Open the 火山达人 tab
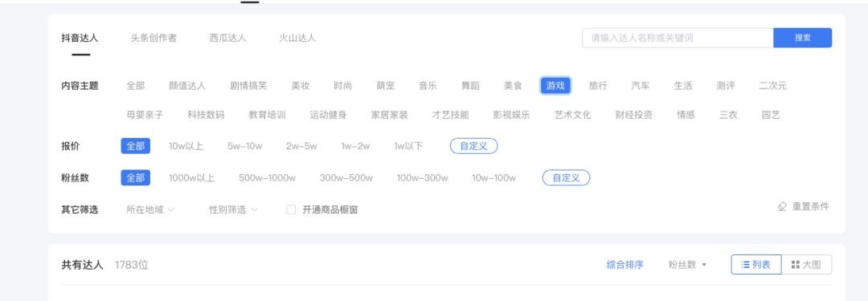Image resolution: width=868 pixels, height=301 pixels. [x=297, y=39]
